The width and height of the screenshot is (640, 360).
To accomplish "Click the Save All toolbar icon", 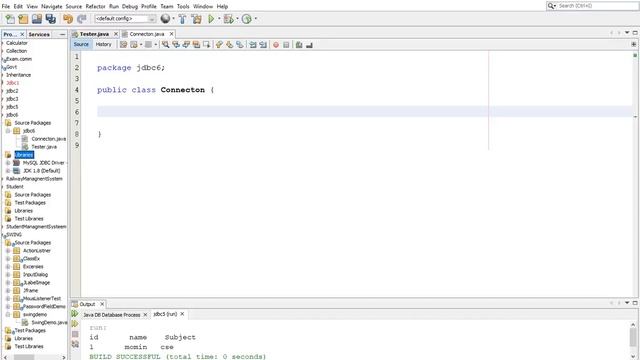I will pyautogui.click(x=51, y=19).
